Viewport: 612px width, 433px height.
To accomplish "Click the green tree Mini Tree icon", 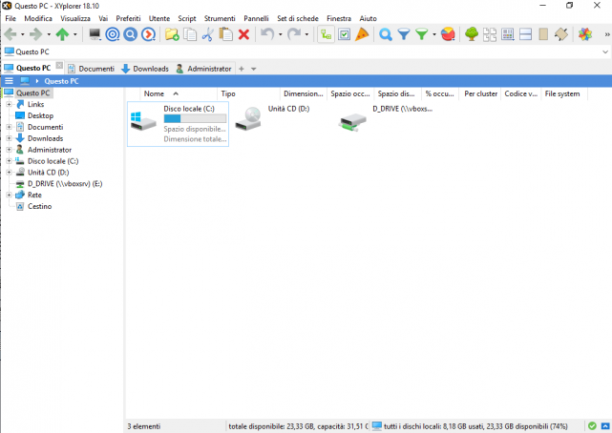I will point(471,34).
